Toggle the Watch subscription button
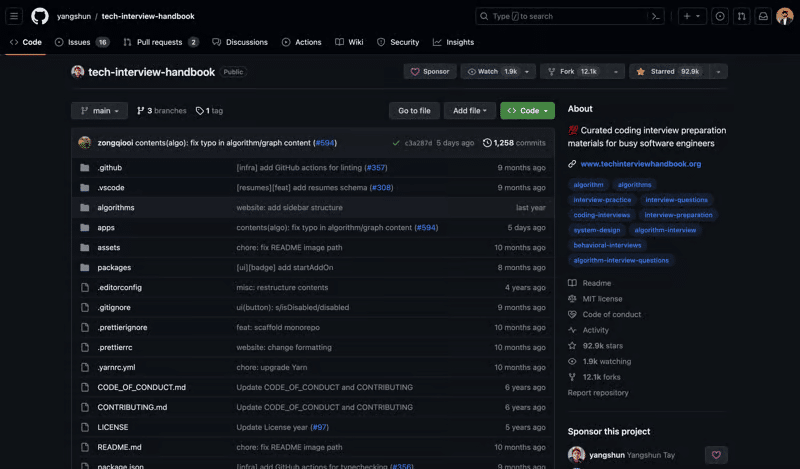The image size is (800, 469). point(493,72)
